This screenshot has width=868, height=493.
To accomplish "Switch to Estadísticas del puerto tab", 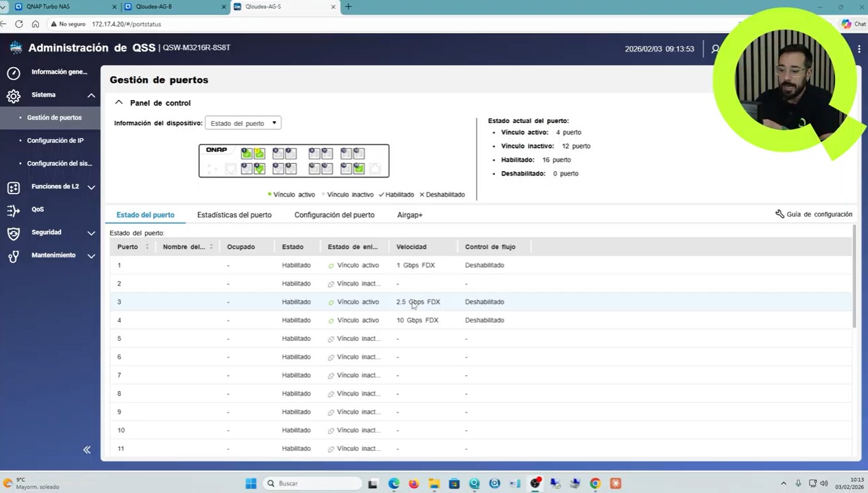I will [234, 215].
